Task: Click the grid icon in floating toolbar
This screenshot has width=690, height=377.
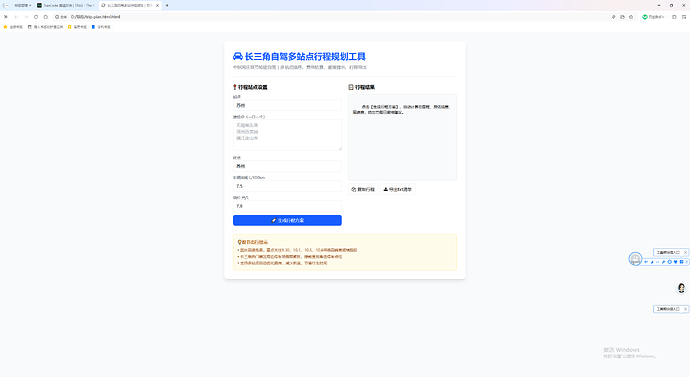Action: (x=681, y=262)
